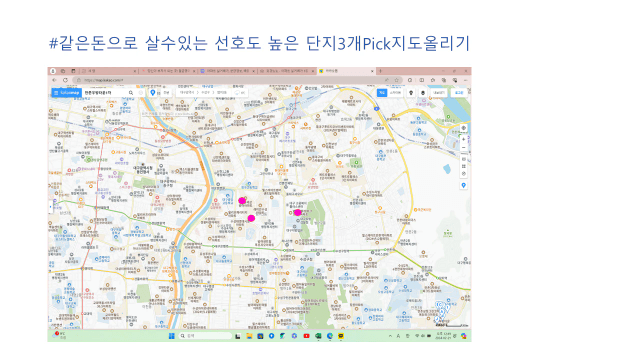Open a new browser tab
Viewport: 640px width, 360px height.
coord(380,71)
